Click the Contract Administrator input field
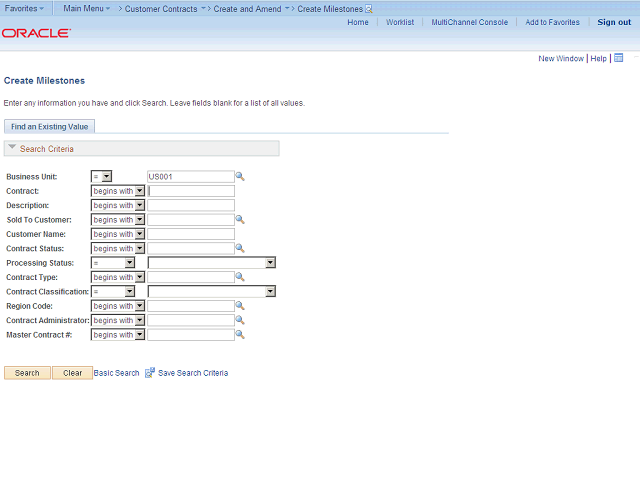This screenshot has width=640, height=480. point(191,320)
